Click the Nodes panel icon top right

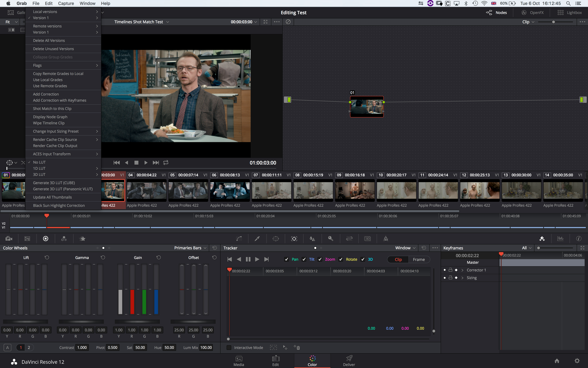(x=490, y=12)
